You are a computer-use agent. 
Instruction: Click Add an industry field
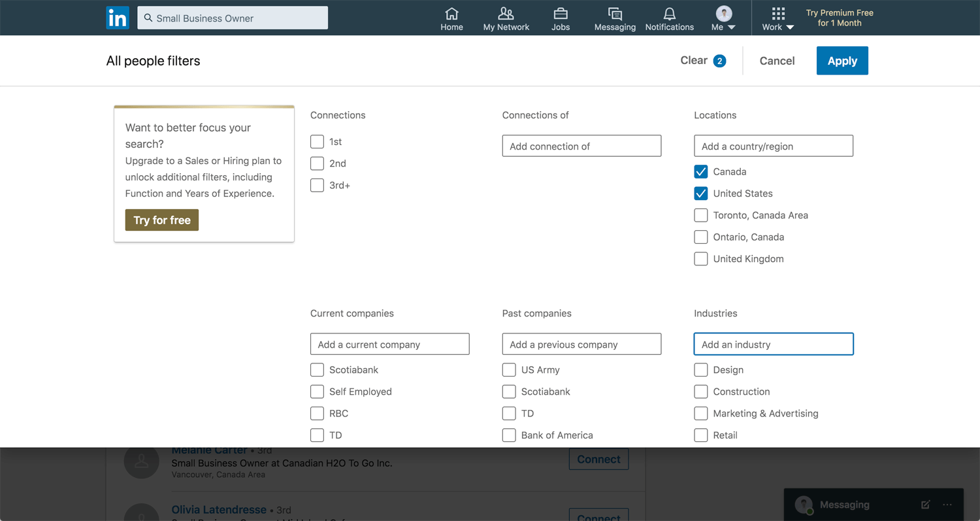tap(774, 344)
